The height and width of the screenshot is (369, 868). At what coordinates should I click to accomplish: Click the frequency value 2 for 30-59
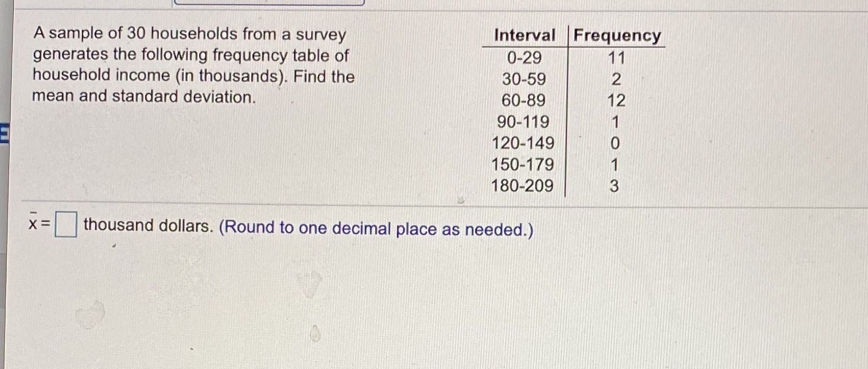pos(616,80)
